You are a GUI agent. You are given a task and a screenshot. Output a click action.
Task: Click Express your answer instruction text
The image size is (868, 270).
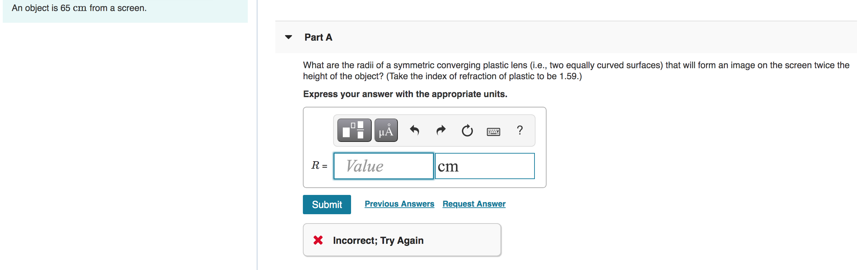pyautogui.click(x=405, y=94)
